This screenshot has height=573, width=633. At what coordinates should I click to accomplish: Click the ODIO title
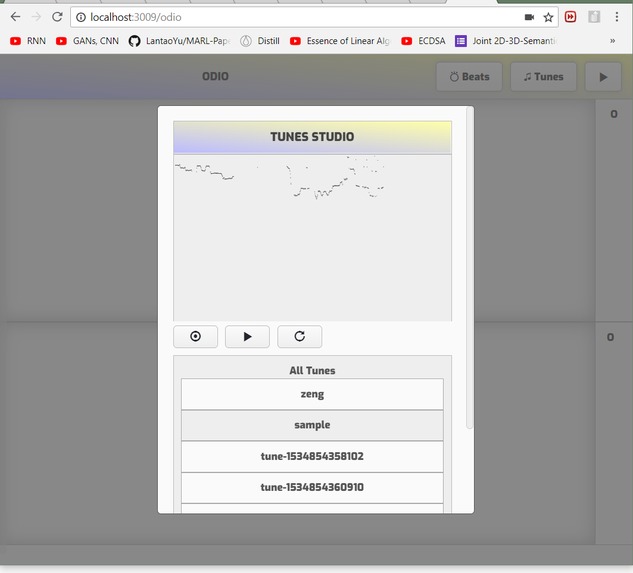(x=215, y=76)
